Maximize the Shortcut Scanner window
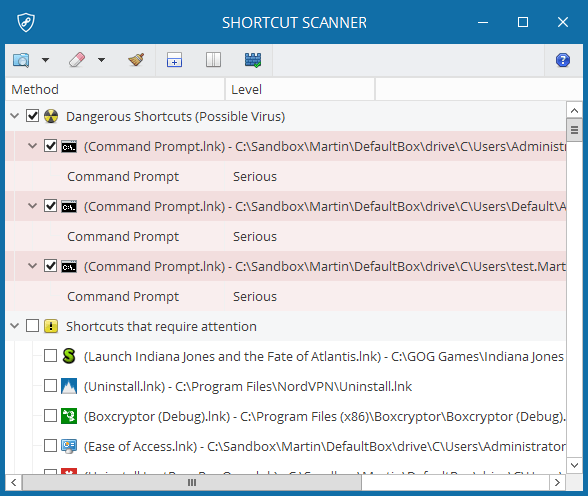Viewport: 588px width, 496px height. point(523,22)
